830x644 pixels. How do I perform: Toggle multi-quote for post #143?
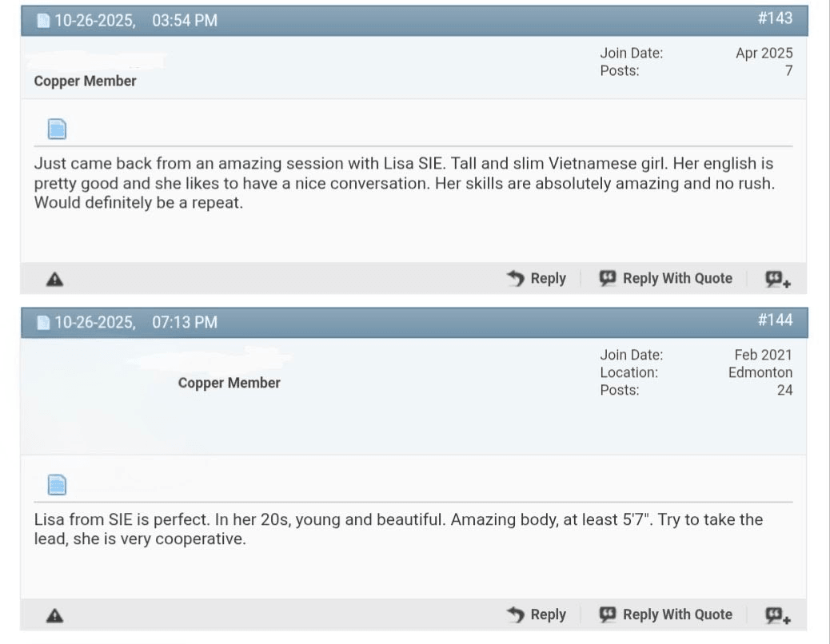coord(778,279)
